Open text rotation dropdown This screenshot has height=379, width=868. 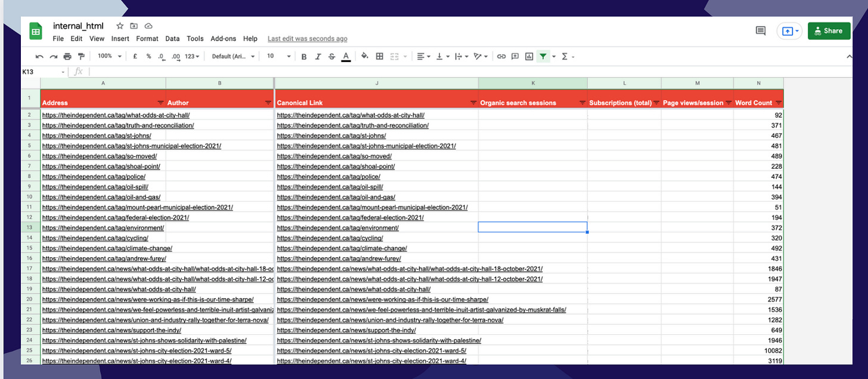pyautogui.click(x=480, y=56)
